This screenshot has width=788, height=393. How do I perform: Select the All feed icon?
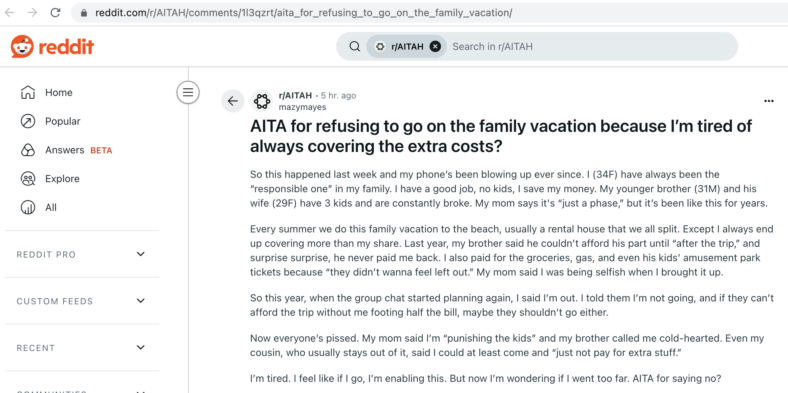coord(28,207)
